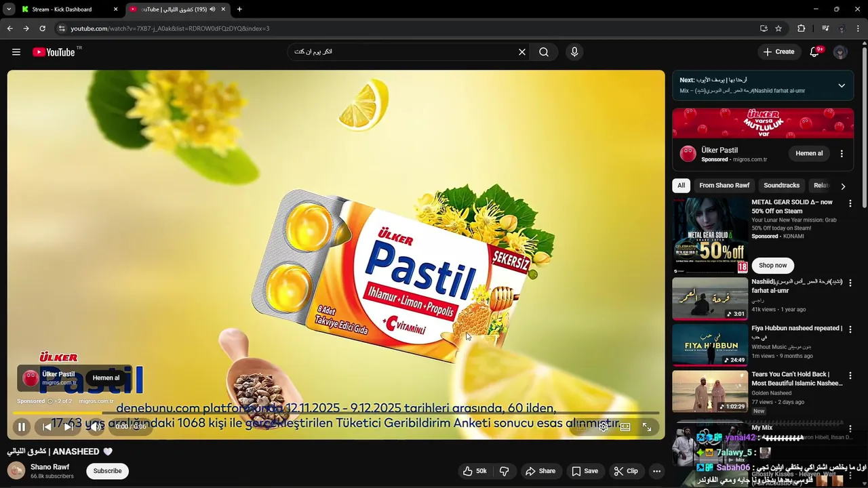Enter fullscreen on the video player
Screen dimensions: 868x488
click(647, 427)
